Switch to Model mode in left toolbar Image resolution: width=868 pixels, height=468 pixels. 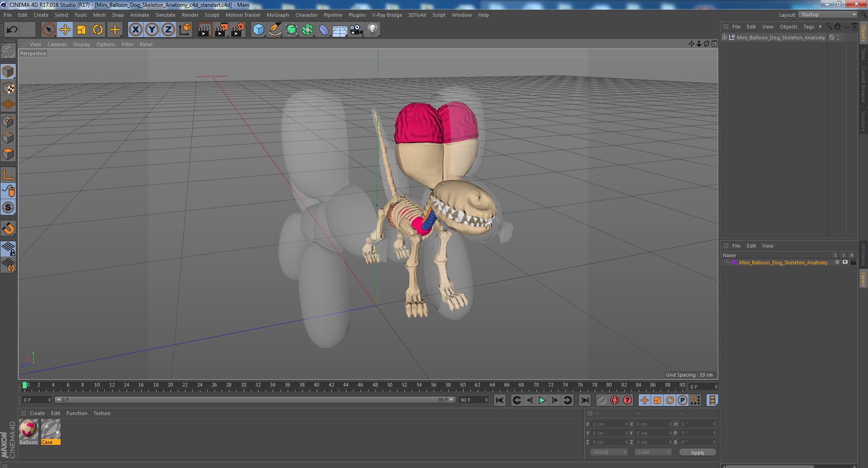[x=8, y=72]
